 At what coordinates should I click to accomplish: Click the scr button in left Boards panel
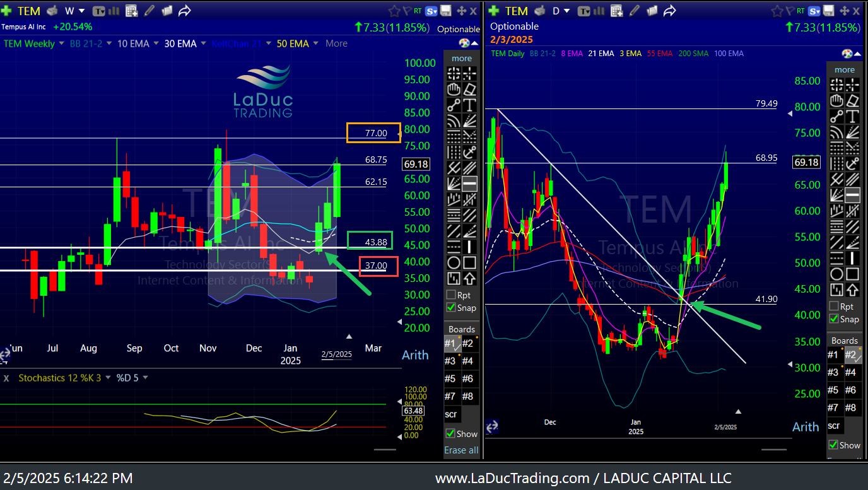click(451, 414)
